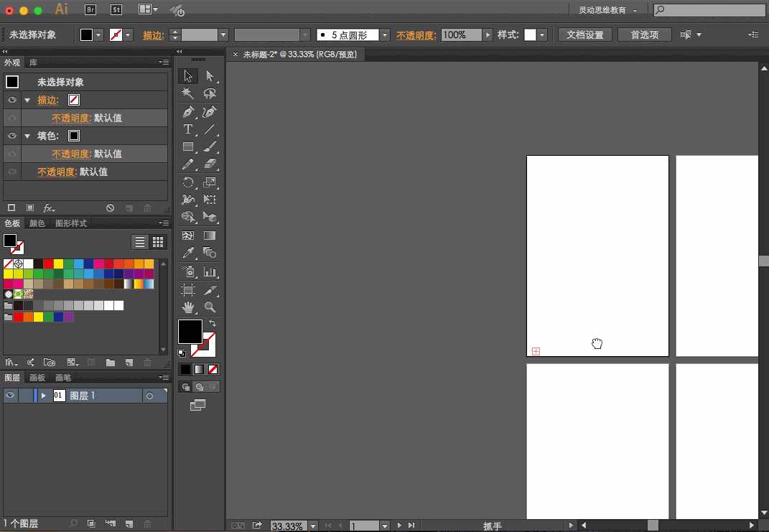Select the 未标题-2 document tab
The width and height of the screenshot is (769, 532).
click(299, 55)
